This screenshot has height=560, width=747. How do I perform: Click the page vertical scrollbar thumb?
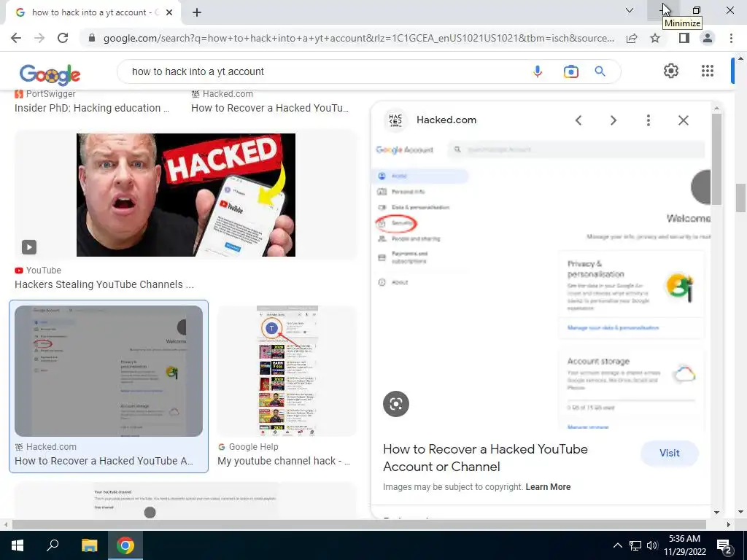(740, 198)
